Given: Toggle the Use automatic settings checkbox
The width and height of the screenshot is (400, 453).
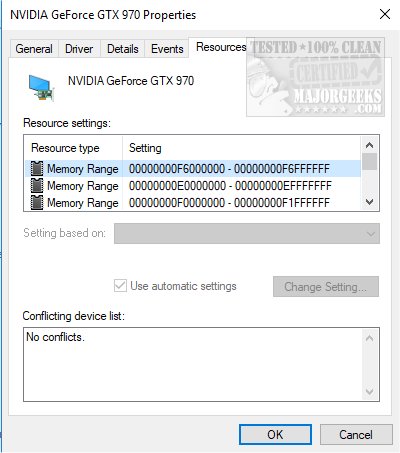Looking at the screenshot, I should coord(120,286).
